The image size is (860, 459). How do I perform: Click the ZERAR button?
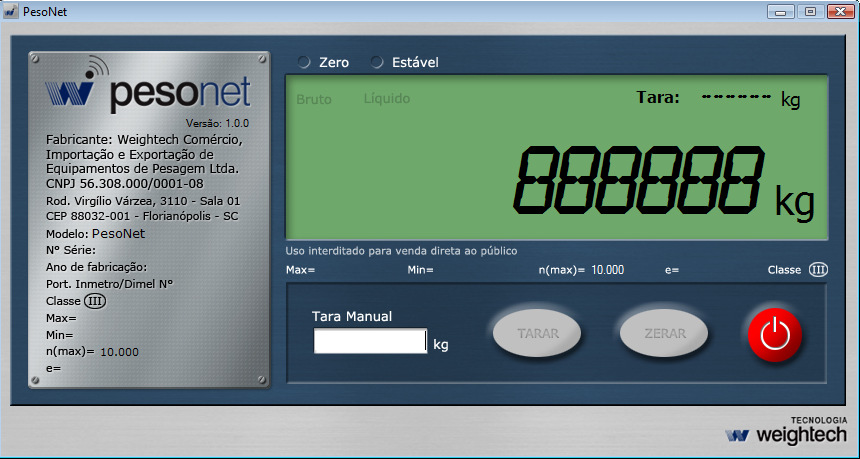[x=664, y=333]
